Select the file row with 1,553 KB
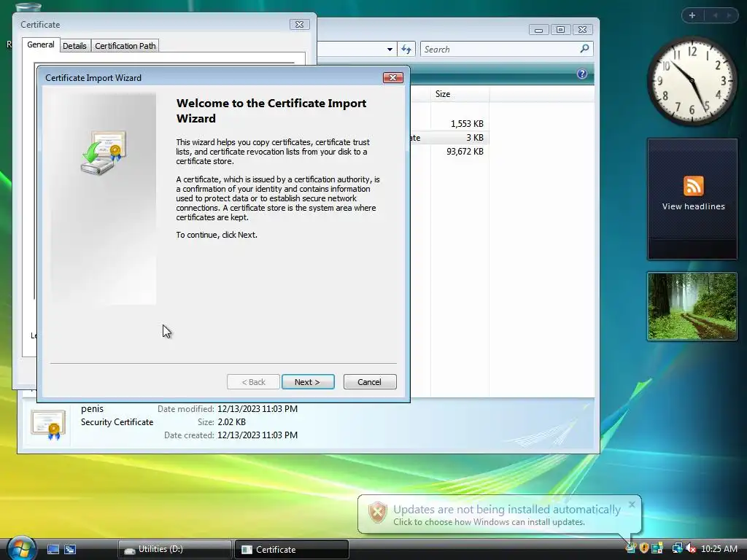The image size is (747, 560). (448, 124)
